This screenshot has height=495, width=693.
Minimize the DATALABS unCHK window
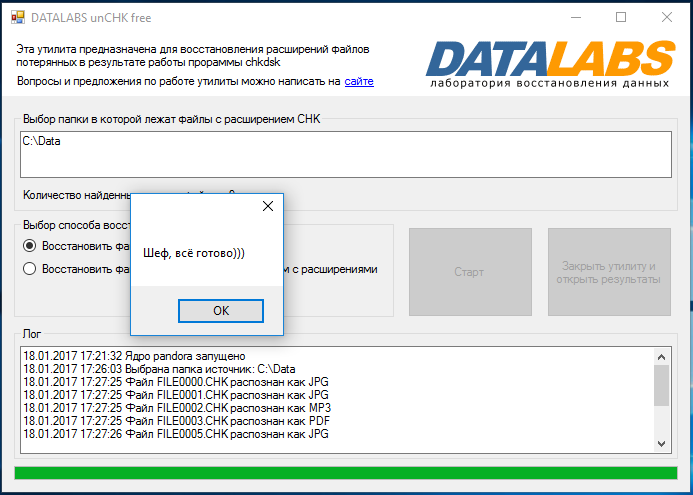[x=576, y=18]
